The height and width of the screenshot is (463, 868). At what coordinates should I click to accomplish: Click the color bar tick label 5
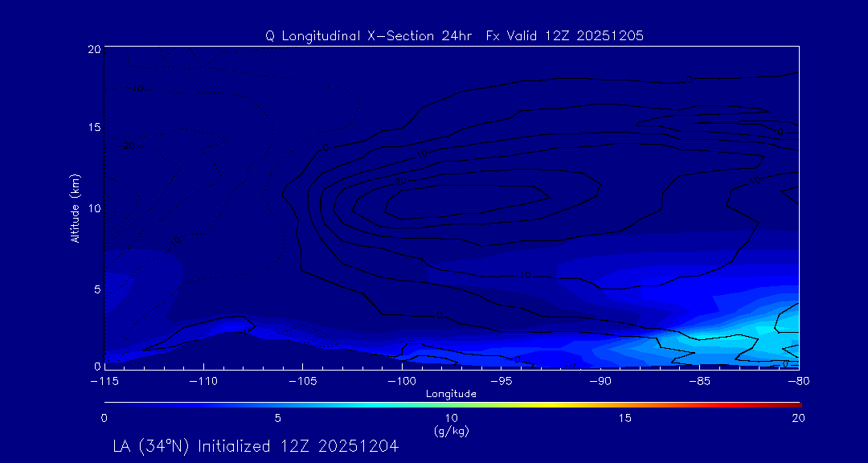coord(277,418)
